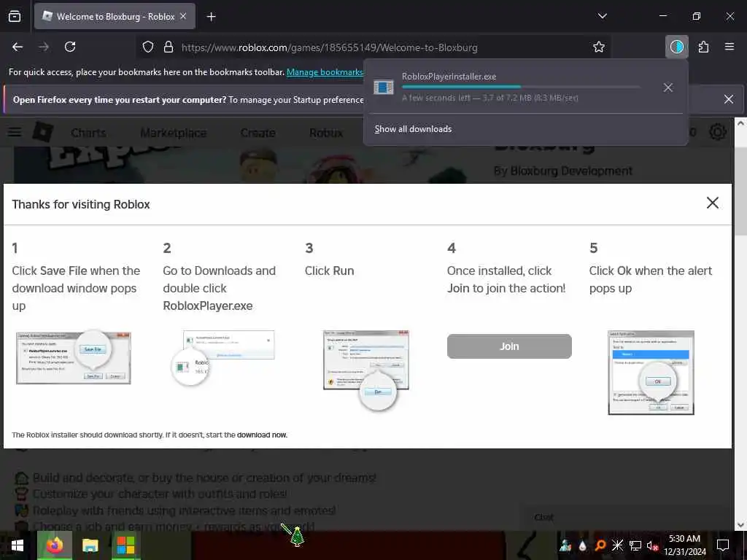Click the gray Join button
This screenshot has height=560, width=747.
coord(508,346)
